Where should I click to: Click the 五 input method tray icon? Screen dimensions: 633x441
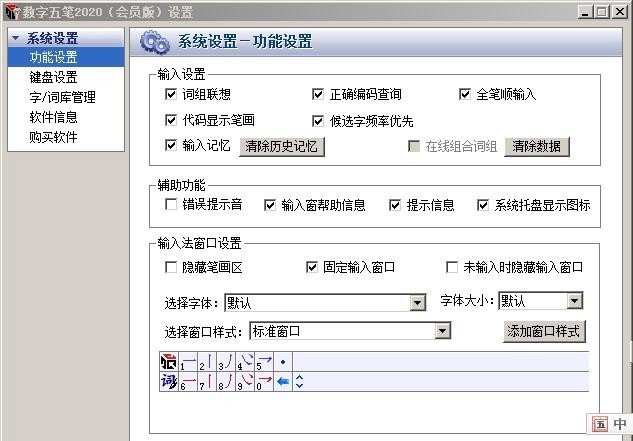click(600, 424)
